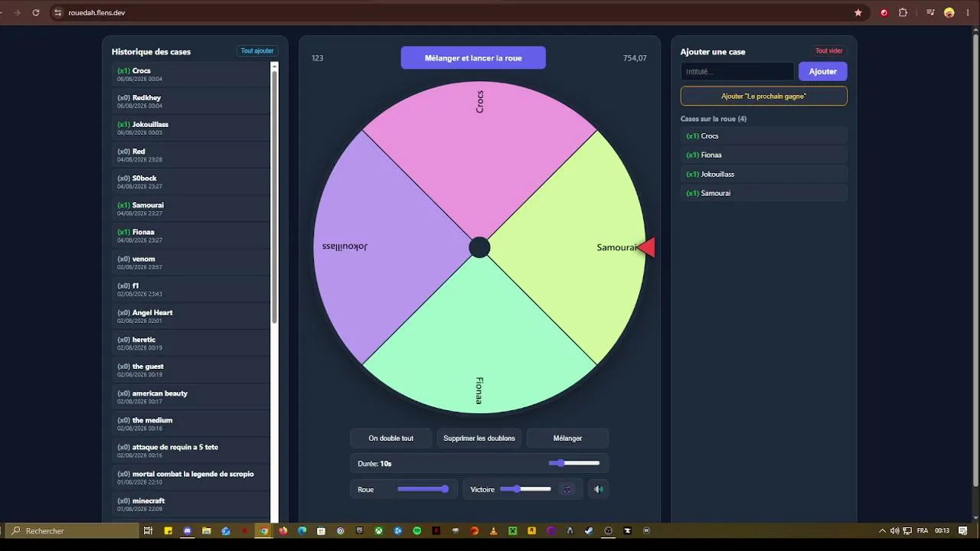Click Redkhey history entry
This screenshot has height=551, width=980.
tap(191, 101)
